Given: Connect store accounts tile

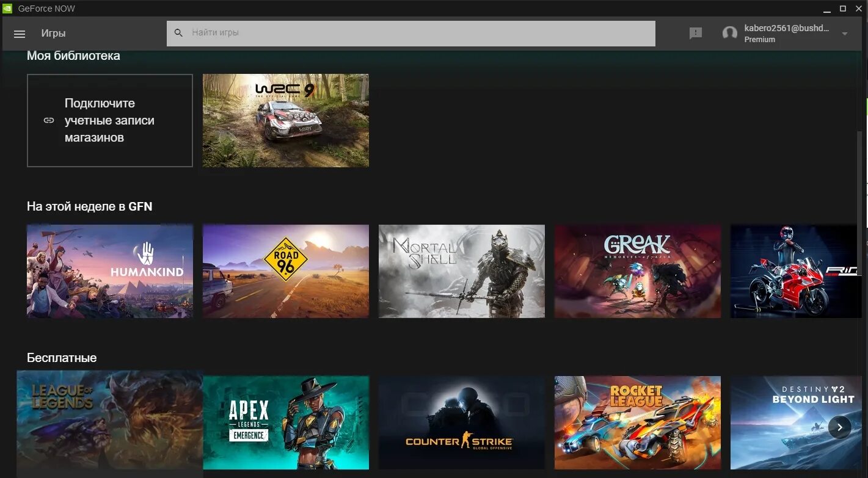Looking at the screenshot, I should click(110, 121).
